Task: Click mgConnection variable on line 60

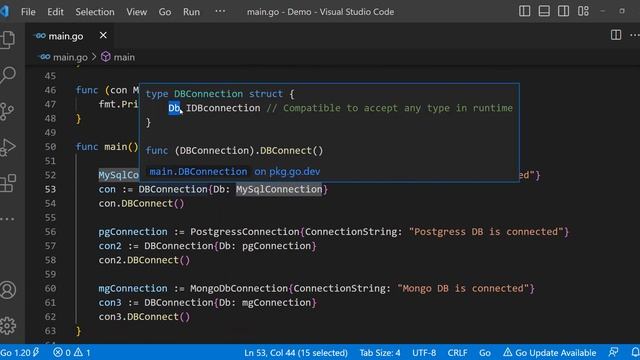Action: pos(133,289)
